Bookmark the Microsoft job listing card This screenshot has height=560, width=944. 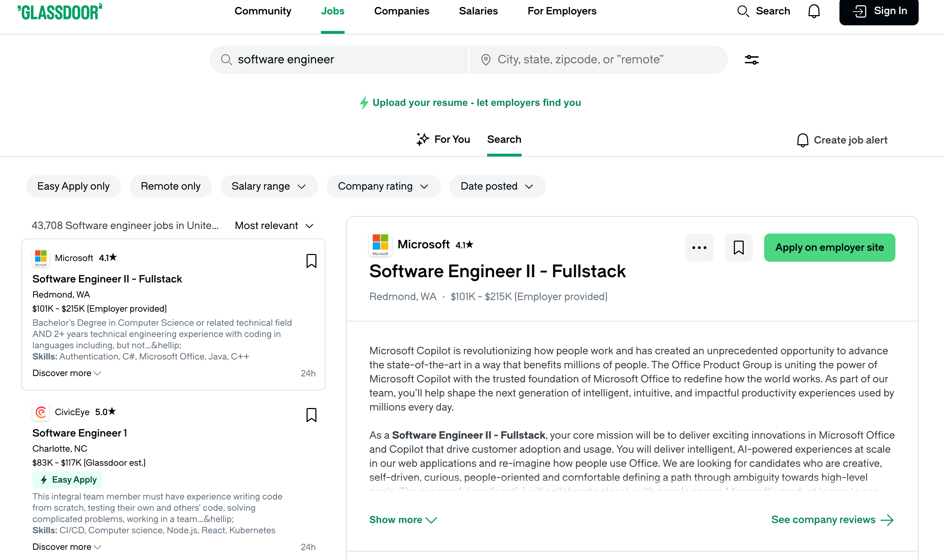point(311,261)
